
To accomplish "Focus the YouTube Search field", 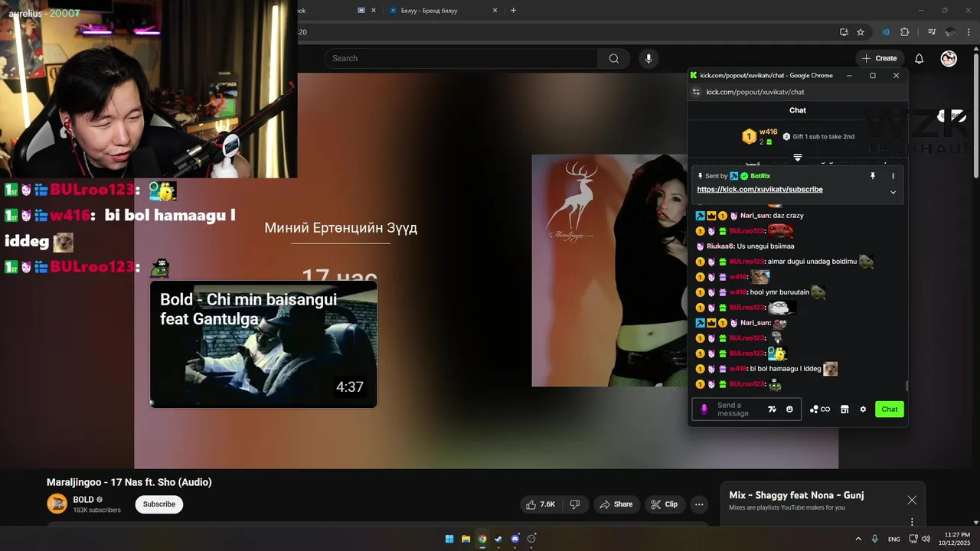I will point(462,58).
